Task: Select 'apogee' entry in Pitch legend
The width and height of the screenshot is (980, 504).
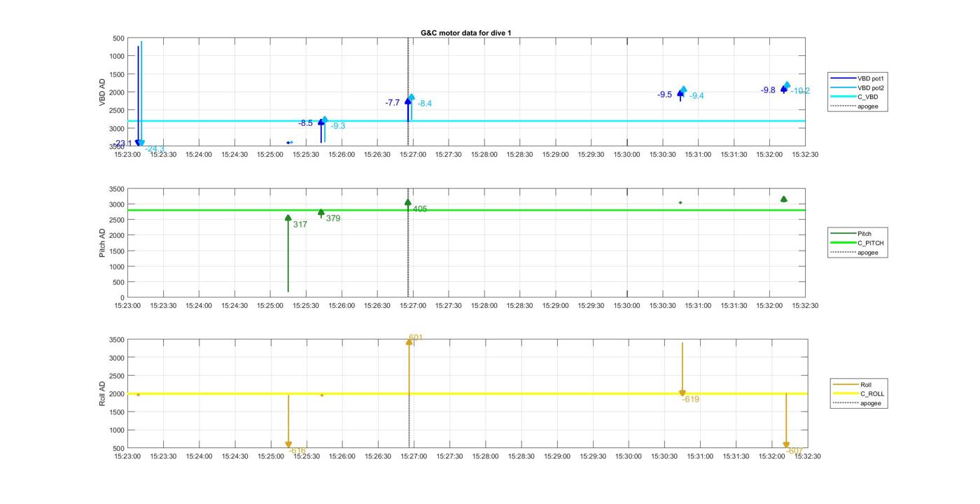Action: pyautogui.click(x=853, y=253)
